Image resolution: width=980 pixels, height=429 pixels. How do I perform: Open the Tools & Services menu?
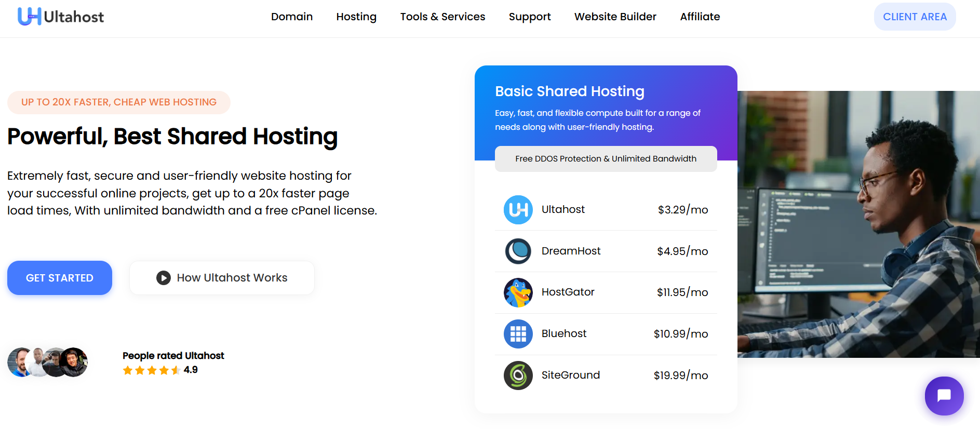click(442, 17)
